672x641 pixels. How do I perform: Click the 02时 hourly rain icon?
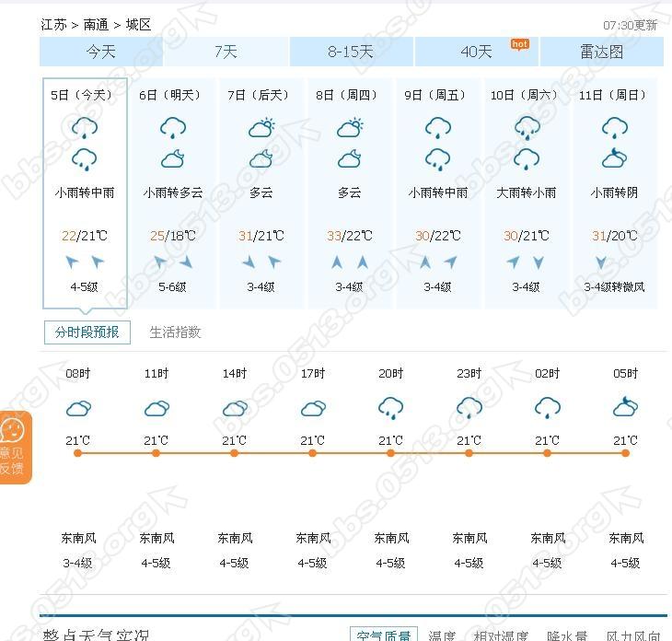(548, 408)
